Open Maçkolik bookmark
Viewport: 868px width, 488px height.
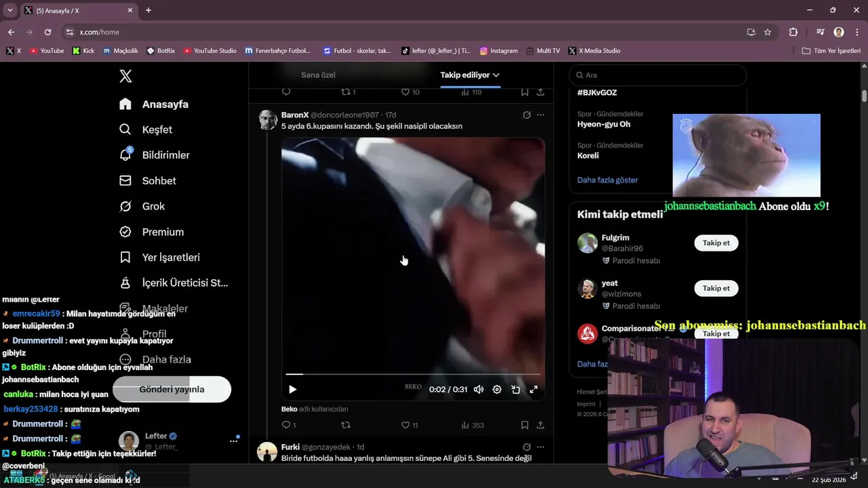(x=121, y=51)
